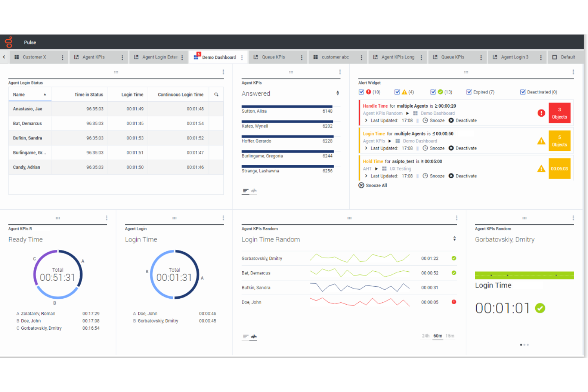This screenshot has height=392, width=588.
Task: Switch Answered widget to sparkline view
Action: (x=254, y=191)
